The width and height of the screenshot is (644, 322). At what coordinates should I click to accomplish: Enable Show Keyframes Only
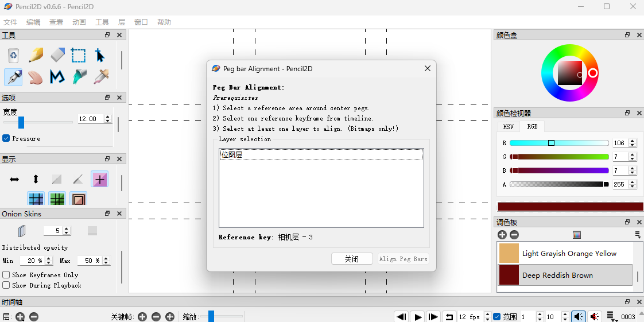click(6, 275)
